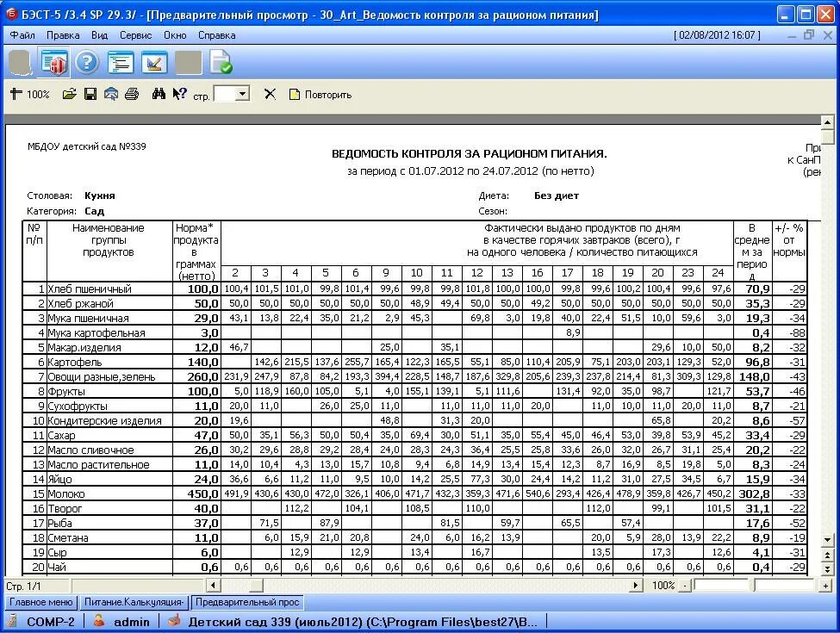840x633 pixels.
Task: Click horizontal scrollbar left arrow
Action: click(213, 586)
